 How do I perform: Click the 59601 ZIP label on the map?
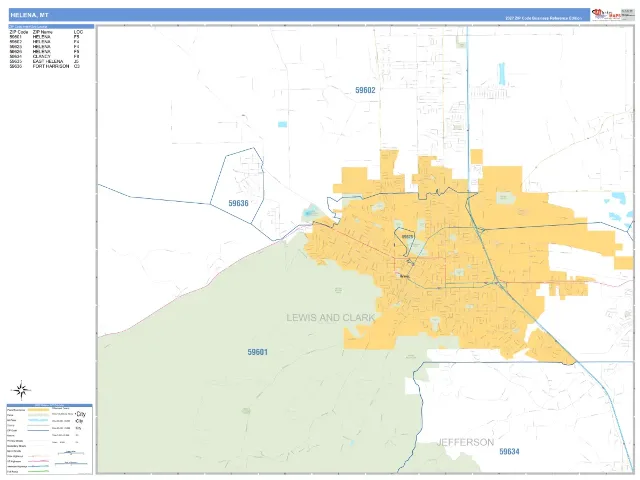click(x=257, y=352)
